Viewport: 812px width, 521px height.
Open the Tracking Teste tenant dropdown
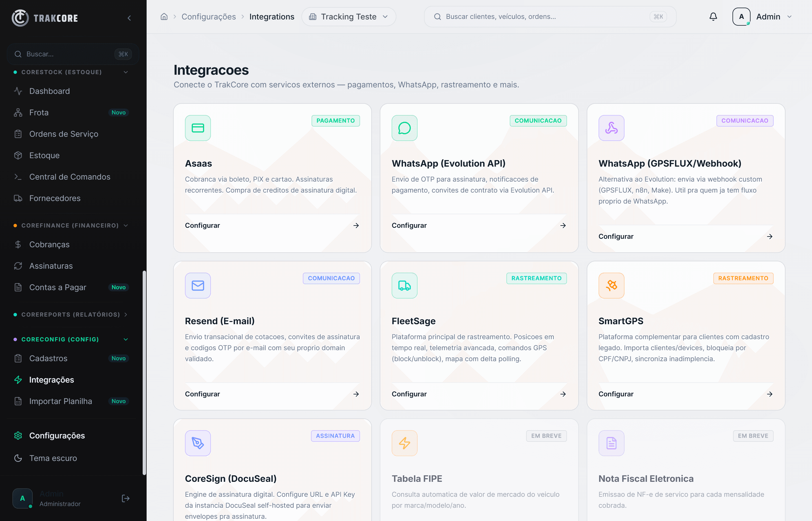(348, 17)
